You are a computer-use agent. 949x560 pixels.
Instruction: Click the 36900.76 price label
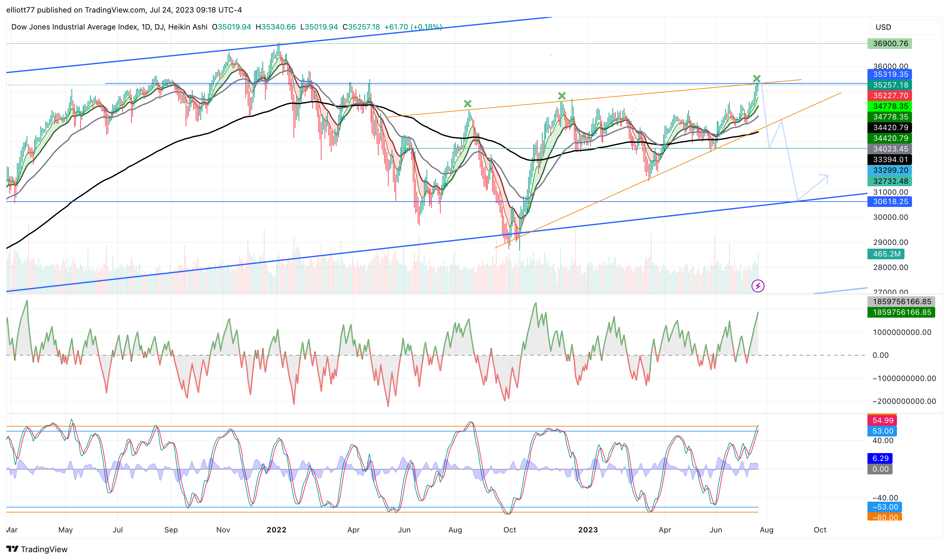pyautogui.click(x=889, y=43)
